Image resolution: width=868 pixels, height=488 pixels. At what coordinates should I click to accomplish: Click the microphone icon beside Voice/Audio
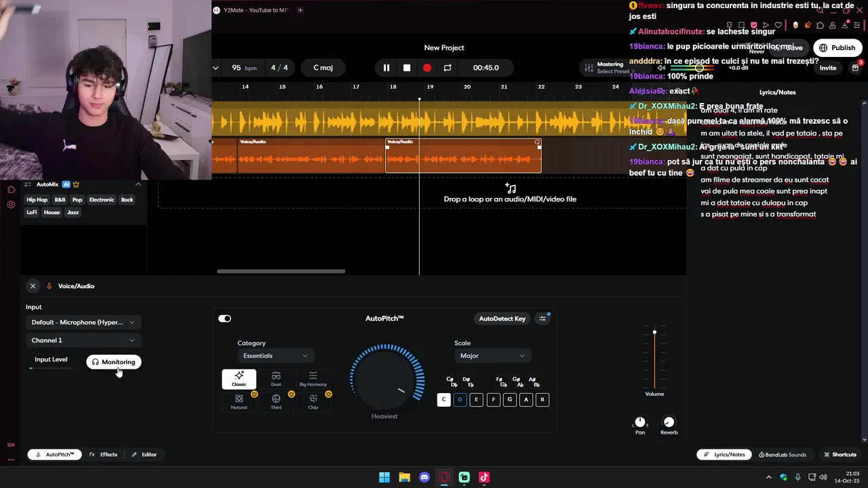[49, 286]
